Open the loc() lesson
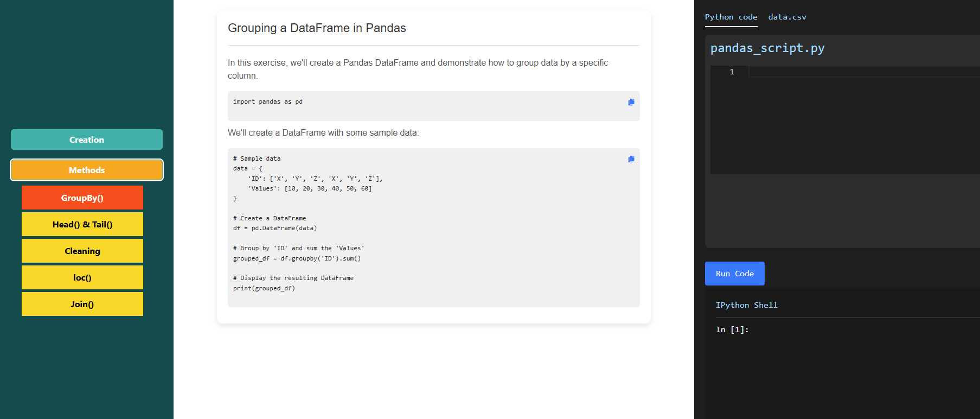980x419 pixels. (x=82, y=277)
